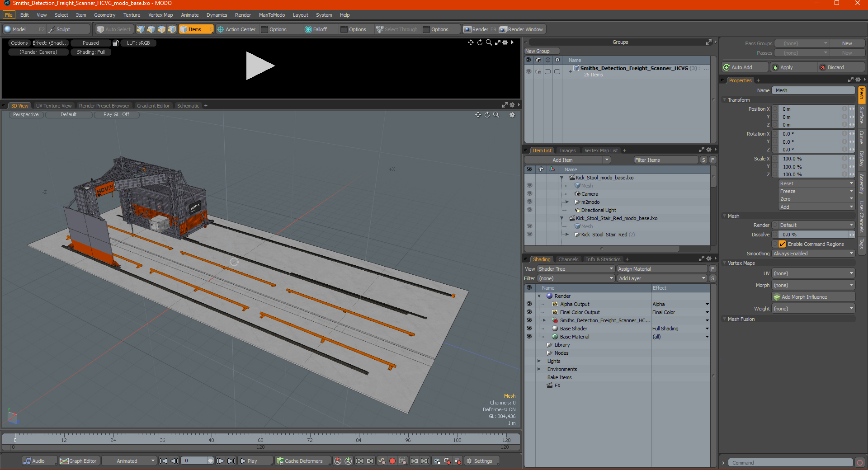Toggle visibility of Directional Light
This screenshot has width=868, height=470.
[529, 210]
